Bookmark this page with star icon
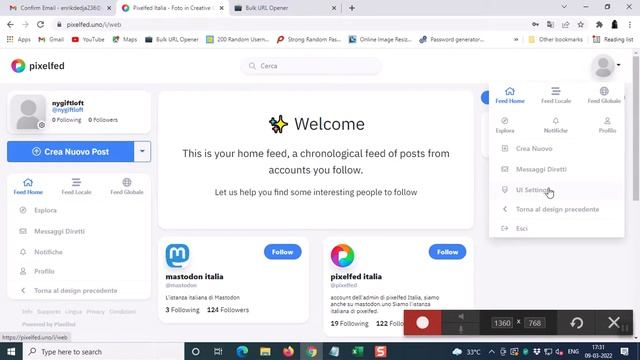Image resolution: width=640 pixels, height=360 pixels. [x=580, y=24]
